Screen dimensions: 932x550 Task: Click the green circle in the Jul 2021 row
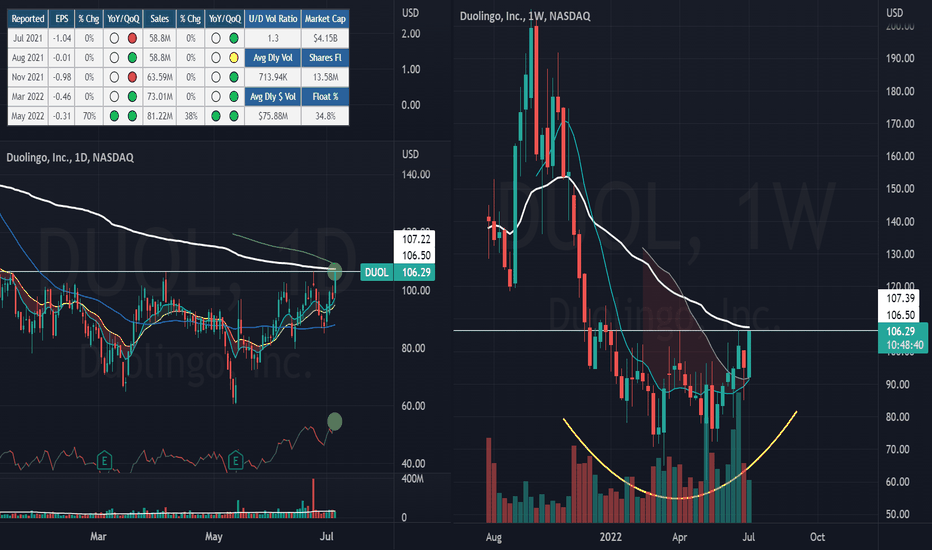[234, 38]
